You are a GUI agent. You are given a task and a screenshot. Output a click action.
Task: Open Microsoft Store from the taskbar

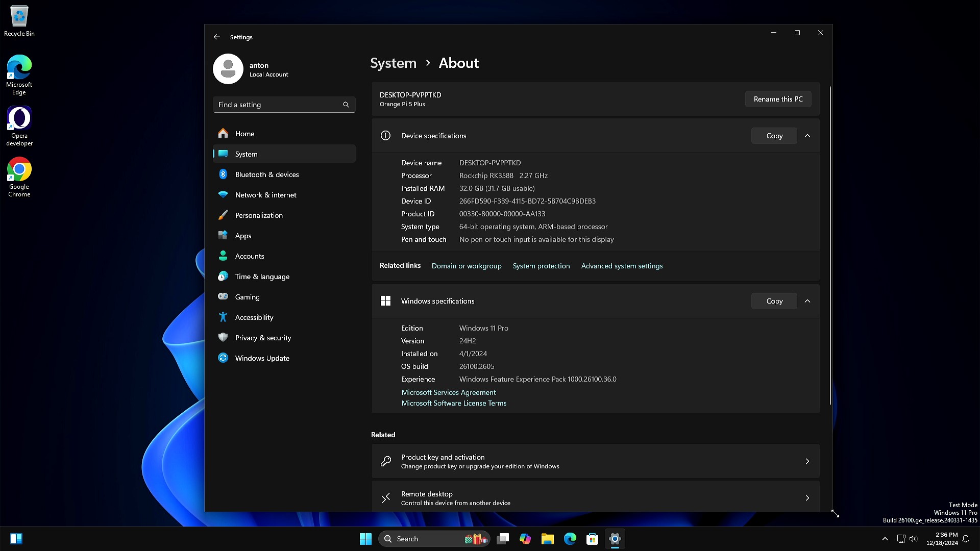(592, 539)
